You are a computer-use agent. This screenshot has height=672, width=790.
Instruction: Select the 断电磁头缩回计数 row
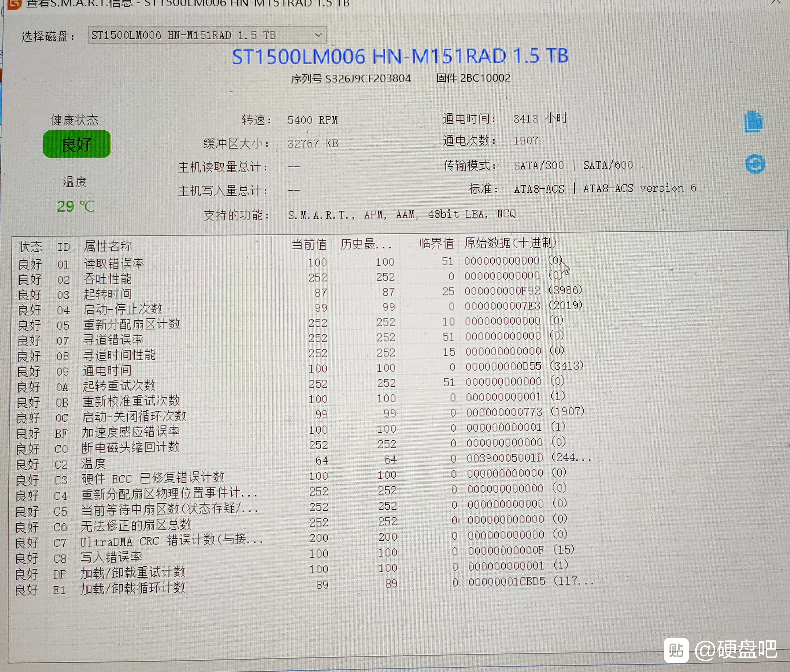coord(305,446)
